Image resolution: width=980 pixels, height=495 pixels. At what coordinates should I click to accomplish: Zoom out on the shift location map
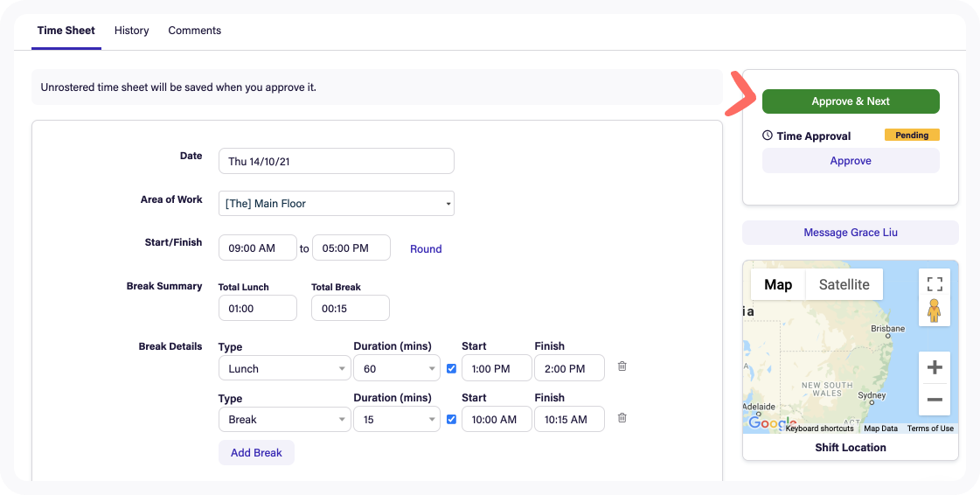(x=934, y=400)
